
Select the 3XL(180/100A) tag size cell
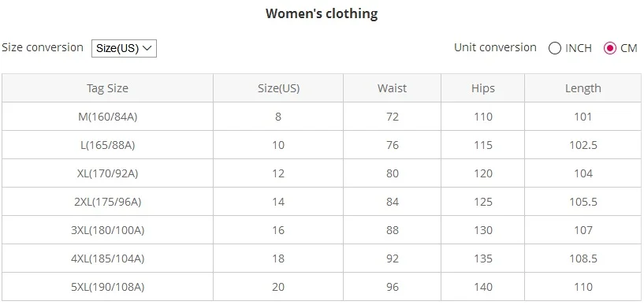(x=107, y=230)
